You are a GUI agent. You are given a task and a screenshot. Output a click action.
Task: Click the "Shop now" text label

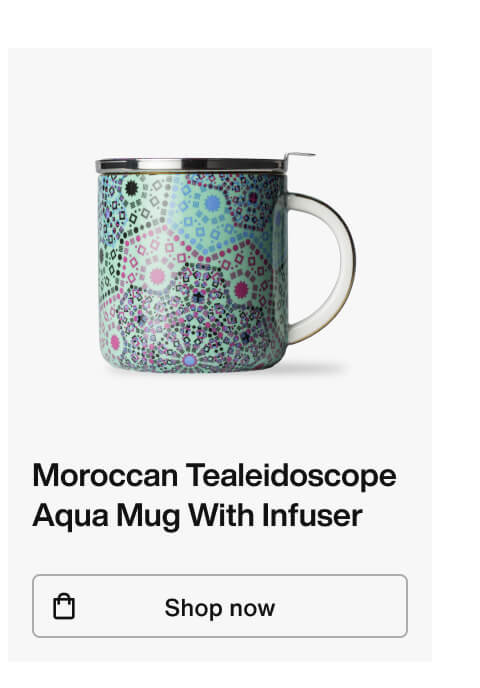pyautogui.click(x=220, y=608)
